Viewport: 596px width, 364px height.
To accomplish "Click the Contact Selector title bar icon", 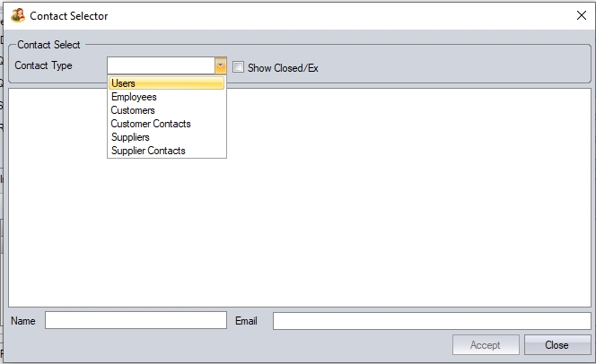I will click(x=17, y=15).
